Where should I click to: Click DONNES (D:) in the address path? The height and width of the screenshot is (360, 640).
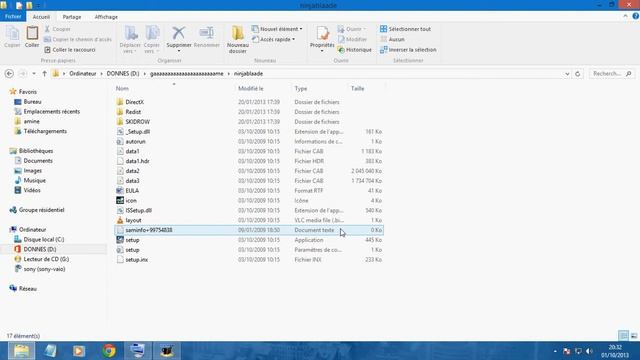123,73
